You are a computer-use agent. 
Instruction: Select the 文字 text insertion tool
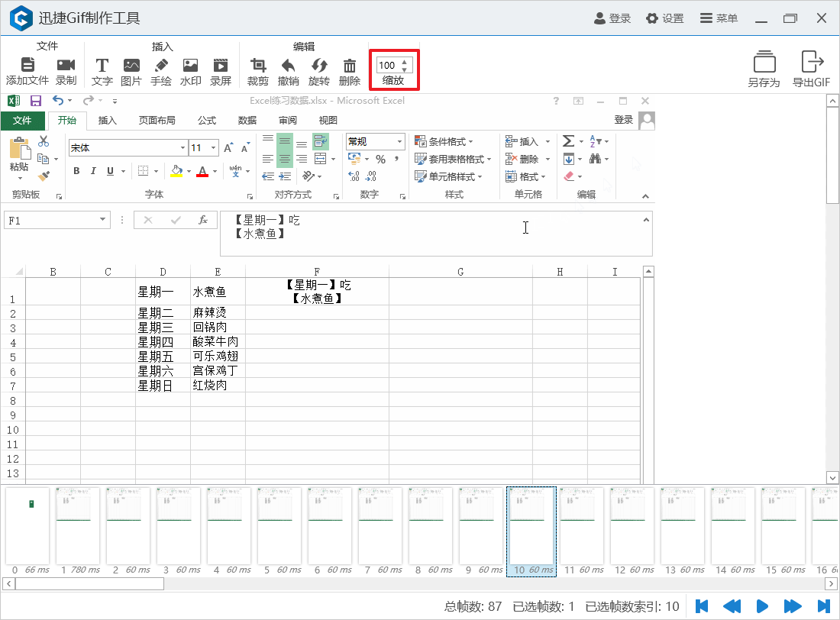(102, 66)
